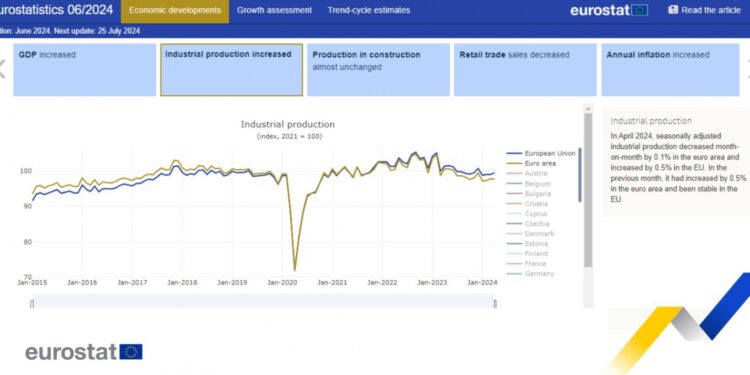
Task: Show Cyprus series in legend
Action: 527,214
